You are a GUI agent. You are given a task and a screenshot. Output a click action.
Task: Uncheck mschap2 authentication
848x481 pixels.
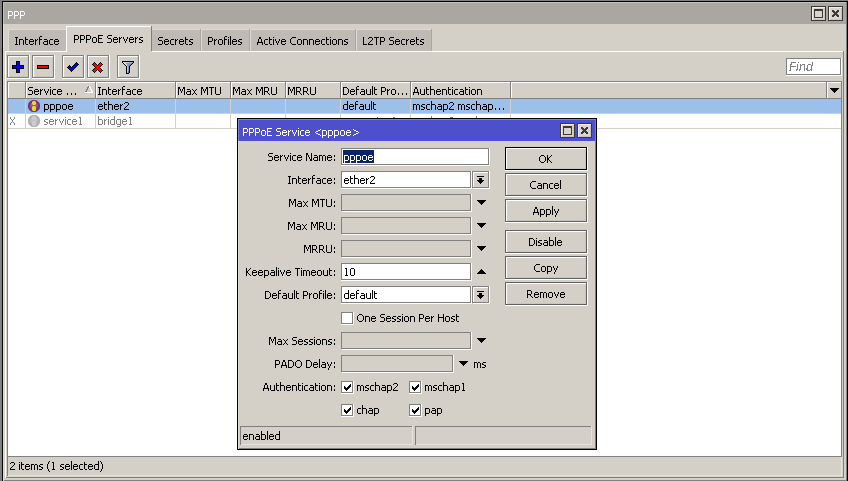click(347, 387)
